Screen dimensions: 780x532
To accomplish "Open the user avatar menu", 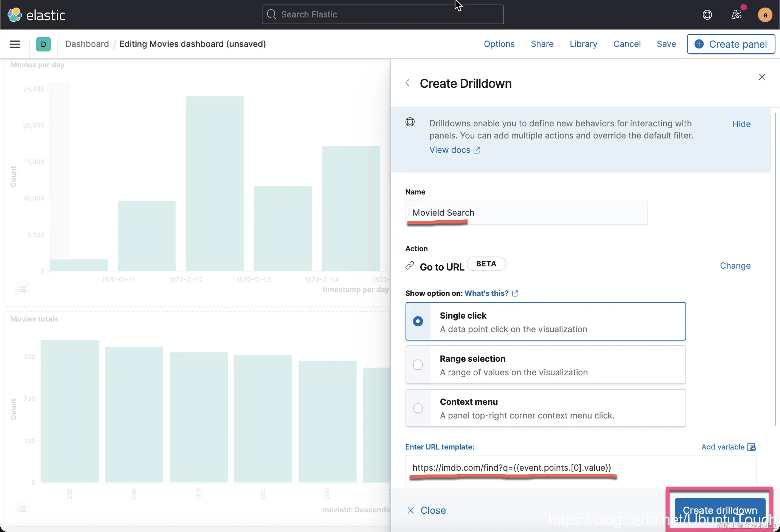I will point(765,15).
